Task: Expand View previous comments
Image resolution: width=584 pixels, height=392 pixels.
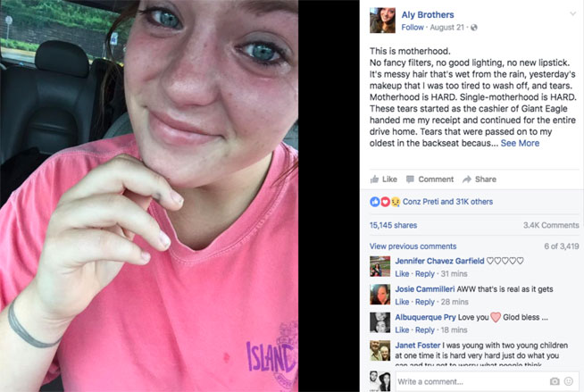Action: click(x=413, y=246)
